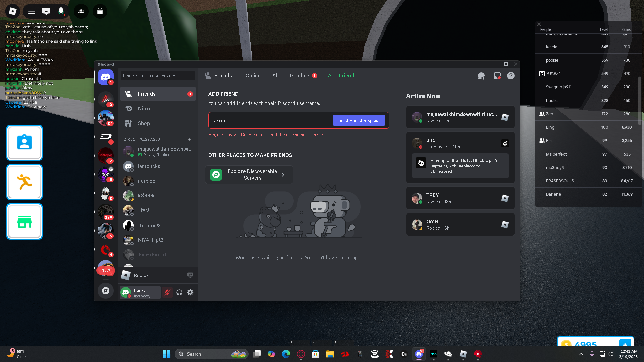Screen dimensions: 644x362
Task: Open Explore Discoverable Servers compass icon in sidebar
Action: [106, 291]
